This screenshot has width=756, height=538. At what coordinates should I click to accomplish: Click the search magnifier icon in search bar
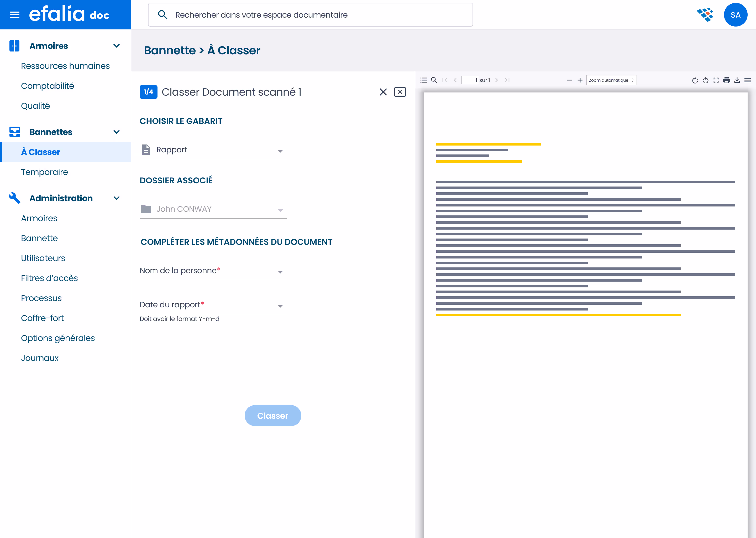click(x=162, y=15)
